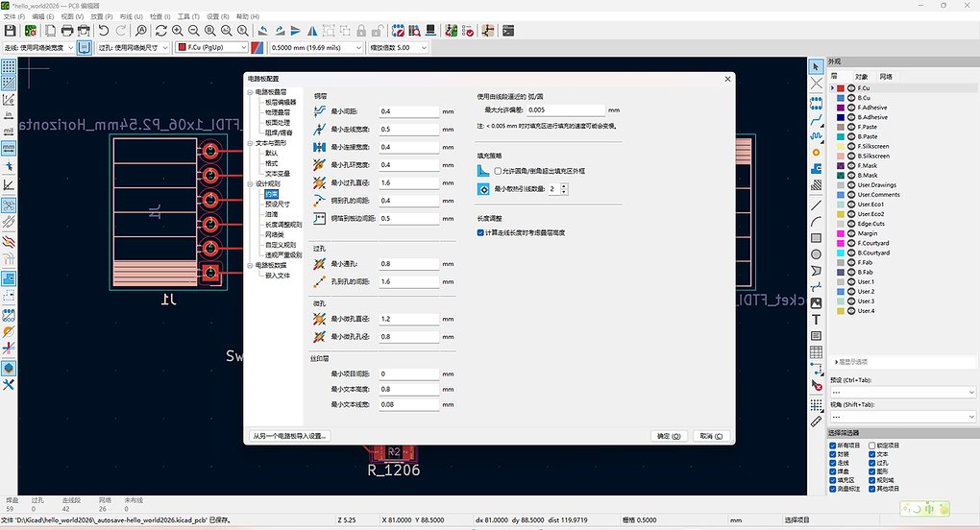Select 预设尺寸 in the settings tree
Screen dimensions: 980x530
pyautogui.click(x=278, y=205)
